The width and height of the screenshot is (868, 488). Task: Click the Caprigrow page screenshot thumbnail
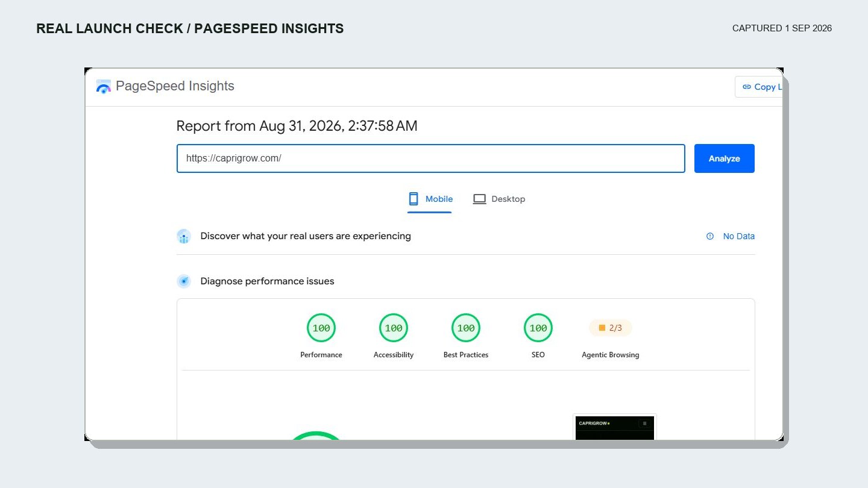click(x=615, y=427)
